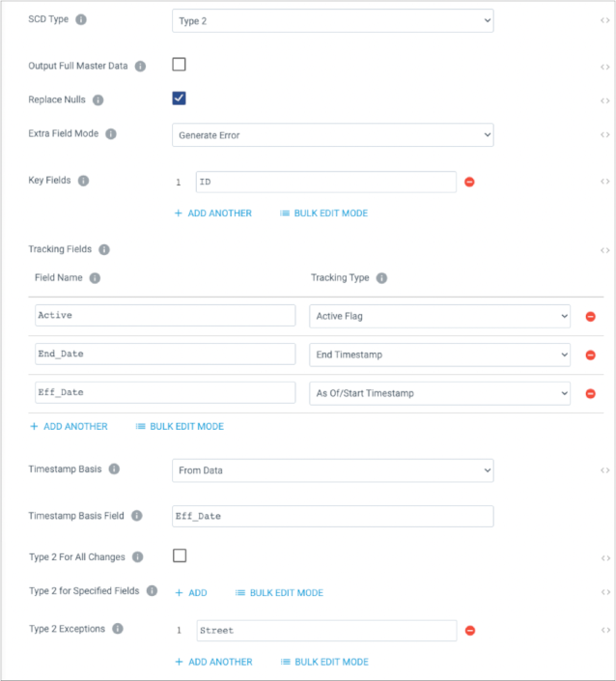Switch Tracking Fields to Bulk Edit Mode
616x681 pixels.
180,427
